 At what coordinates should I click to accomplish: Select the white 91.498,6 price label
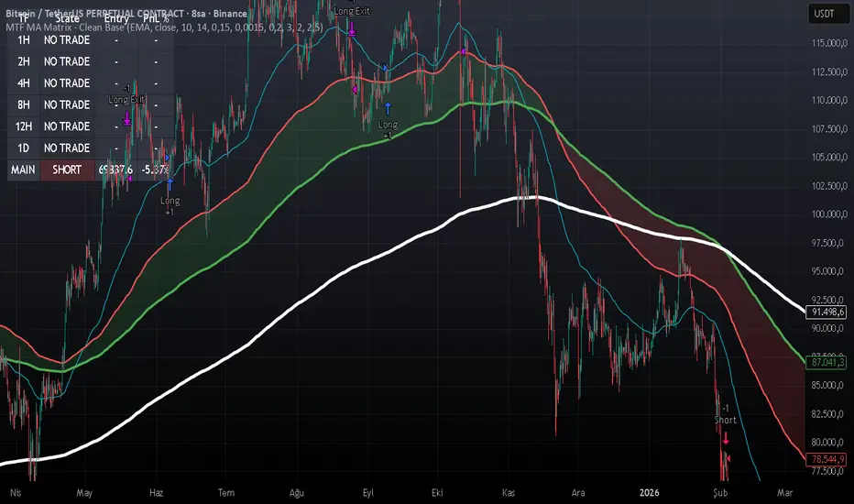coord(827,312)
